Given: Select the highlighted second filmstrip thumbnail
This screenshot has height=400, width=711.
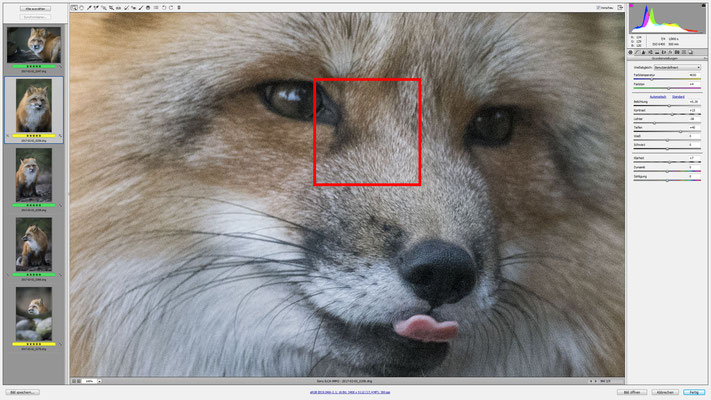Looking at the screenshot, I should coord(34,105).
